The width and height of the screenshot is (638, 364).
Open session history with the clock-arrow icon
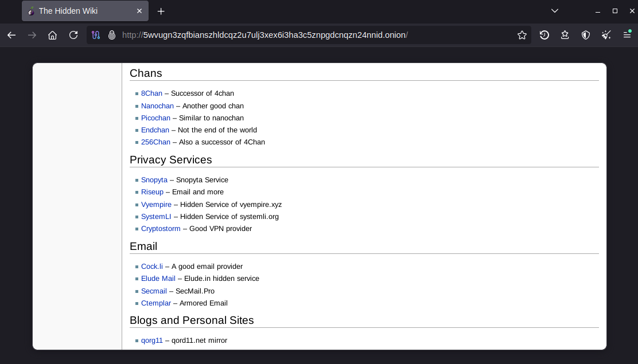tap(544, 35)
